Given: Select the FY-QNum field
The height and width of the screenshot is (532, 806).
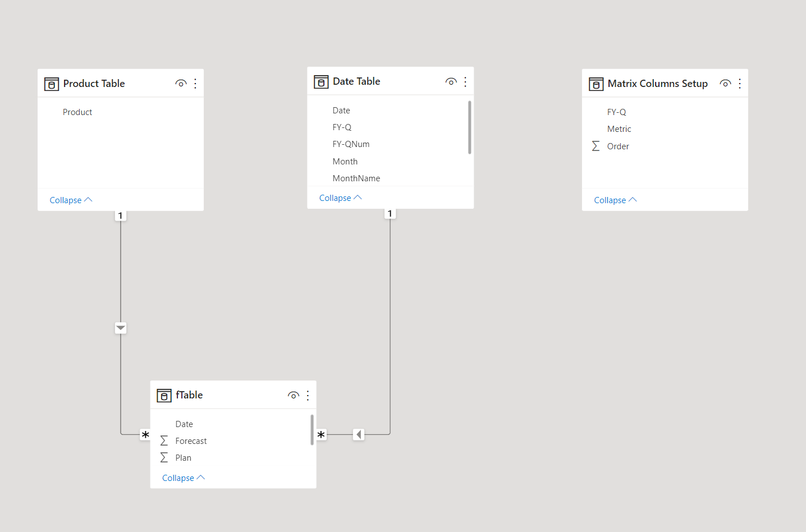Looking at the screenshot, I should tap(351, 144).
